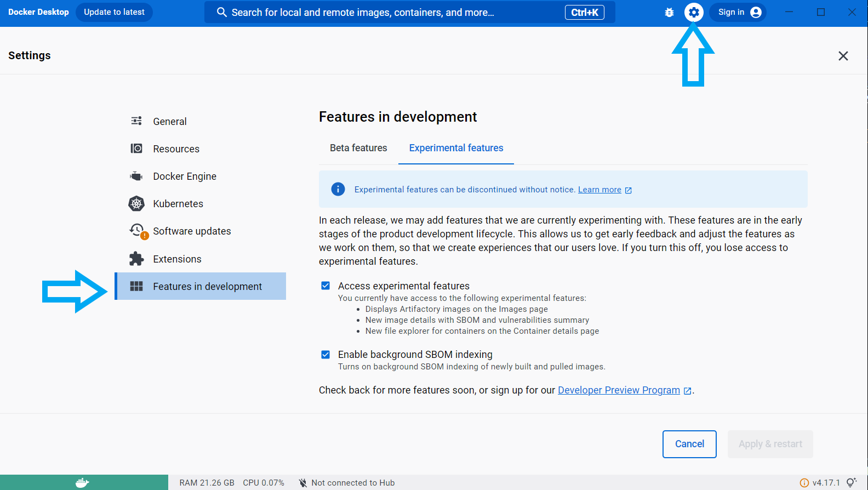Click the RAM 21.26 GB status entry
Image resolution: width=868 pixels, height=490 pixels.
207,483
